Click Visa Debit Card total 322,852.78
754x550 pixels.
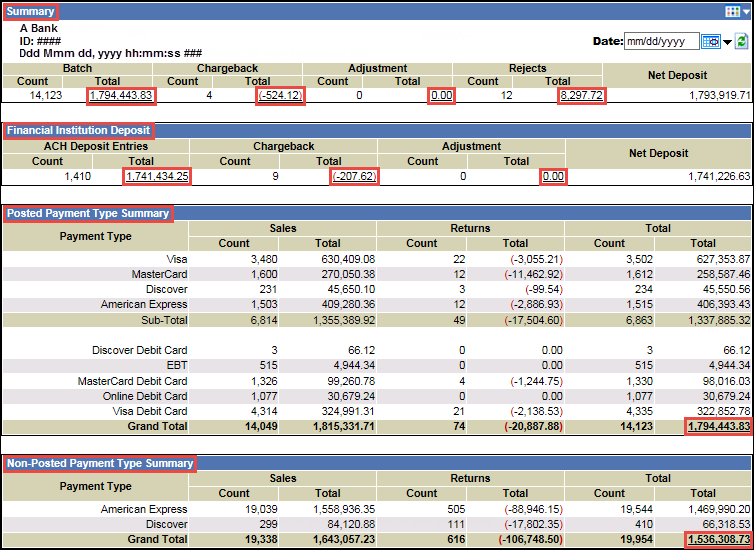[x=723, y=412]
